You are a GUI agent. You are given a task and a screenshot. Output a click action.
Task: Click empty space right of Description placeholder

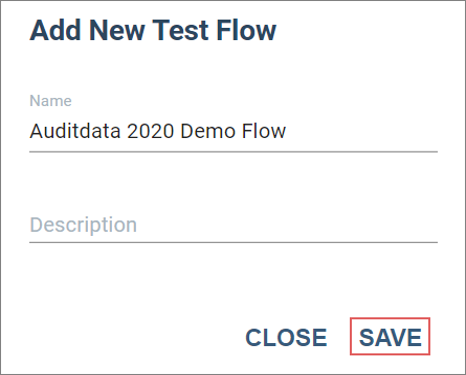point(287,225)
